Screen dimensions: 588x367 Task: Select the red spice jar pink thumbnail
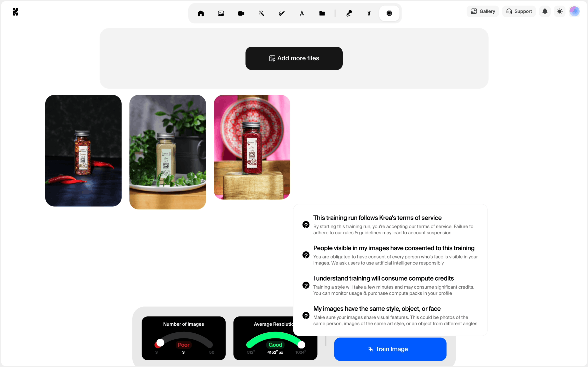click(x=252, y=147)
